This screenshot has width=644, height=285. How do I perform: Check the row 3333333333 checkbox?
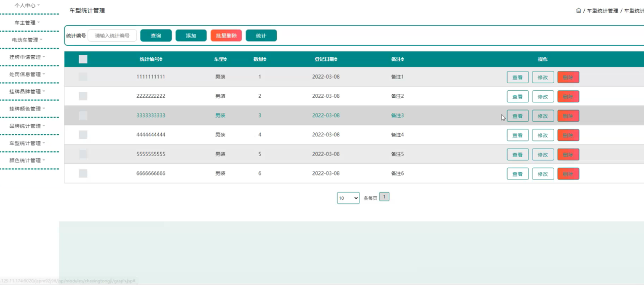[83, 116]
